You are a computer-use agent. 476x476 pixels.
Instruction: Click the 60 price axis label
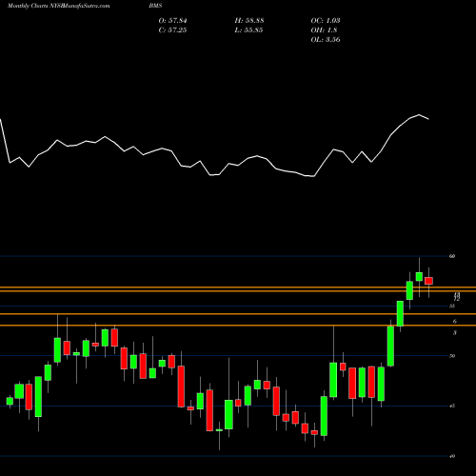452,256
